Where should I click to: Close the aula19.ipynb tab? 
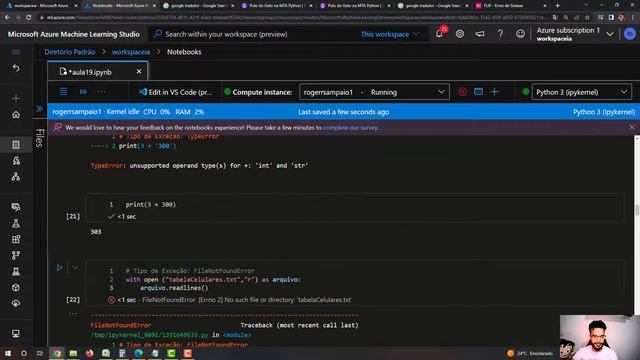[x=139, y=71]
